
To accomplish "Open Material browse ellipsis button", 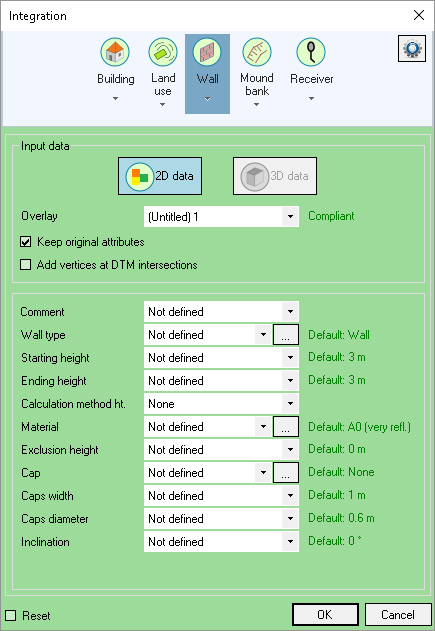I will tap(286, 427).
